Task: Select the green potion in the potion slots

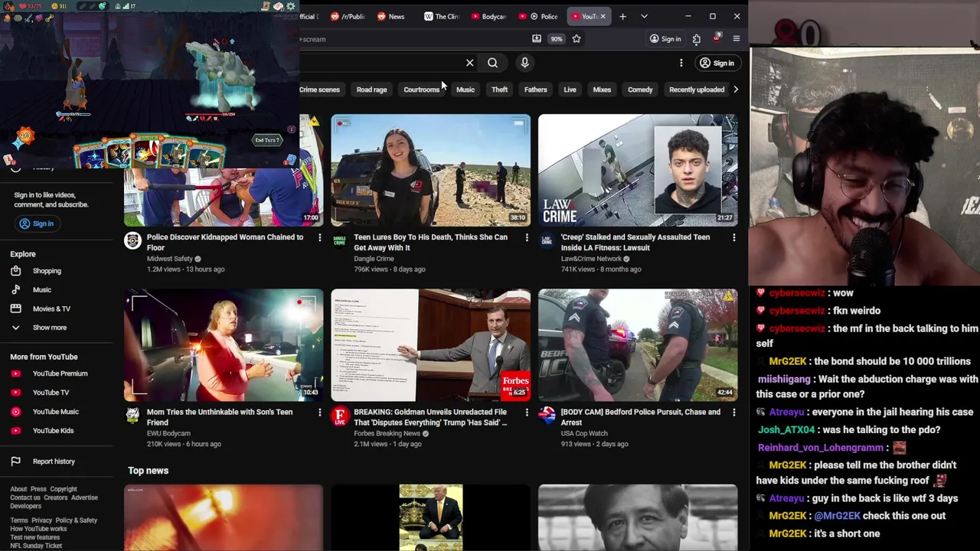Action: tap(103, 6)
